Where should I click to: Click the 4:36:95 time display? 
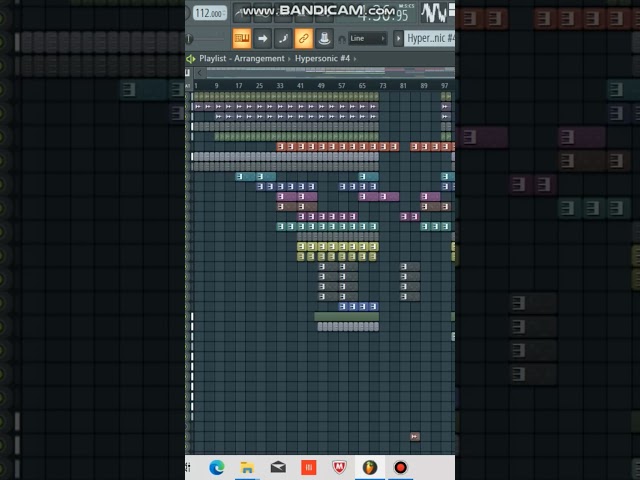(382, 15)
